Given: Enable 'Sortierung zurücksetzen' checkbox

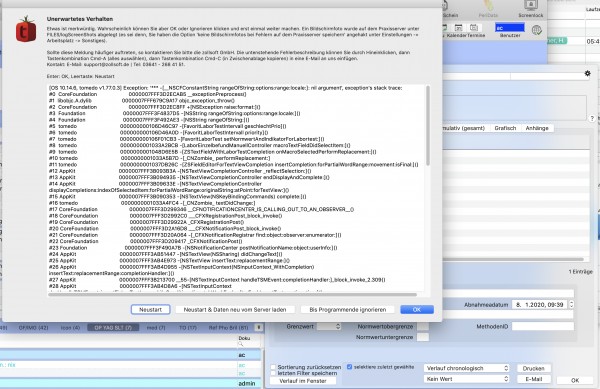Looking at the screenshot, I should (273, 367).
